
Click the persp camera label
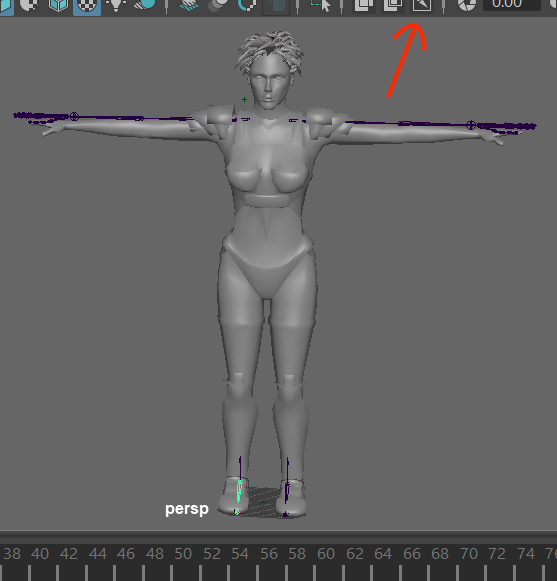pyautogui.click(x=187, y=509)
